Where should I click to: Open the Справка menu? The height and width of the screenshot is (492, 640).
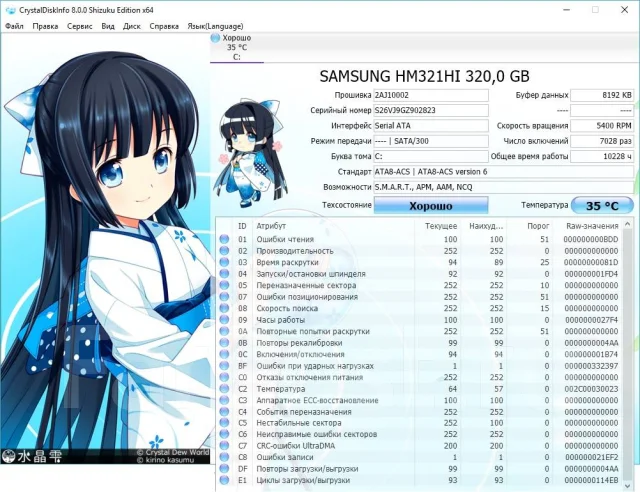pyautogui.click(x=164, y=26)
